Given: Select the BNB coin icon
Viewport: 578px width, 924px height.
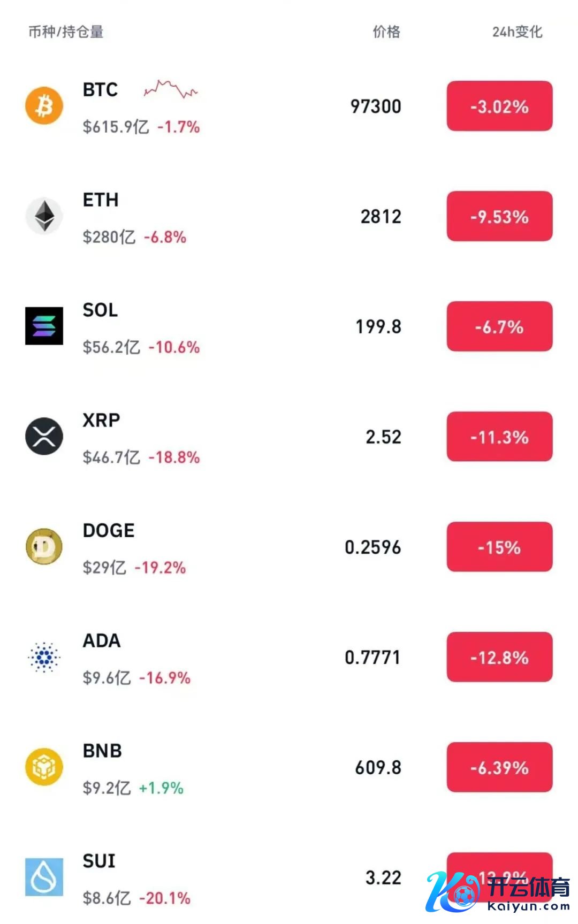Looking at the screenshot, I should [x=44, y=767].
